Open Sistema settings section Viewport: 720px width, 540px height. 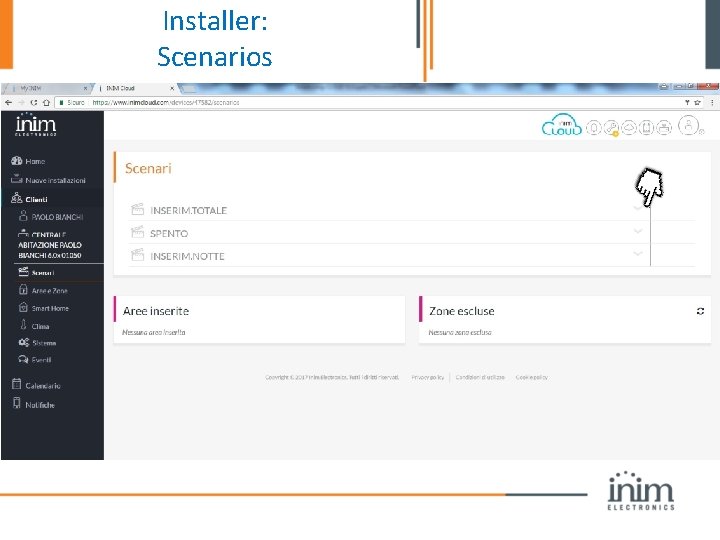[x=44, y=343]
